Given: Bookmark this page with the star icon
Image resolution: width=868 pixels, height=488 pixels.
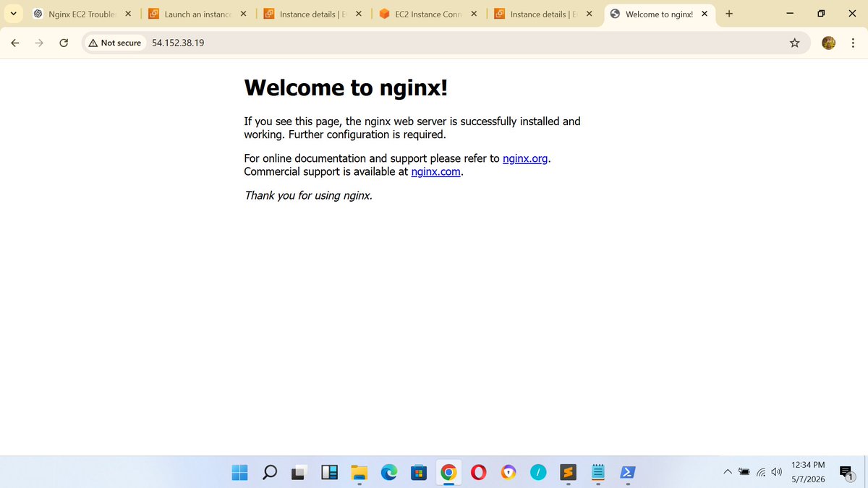Looking at the screenshot, I should pos(795,43).
